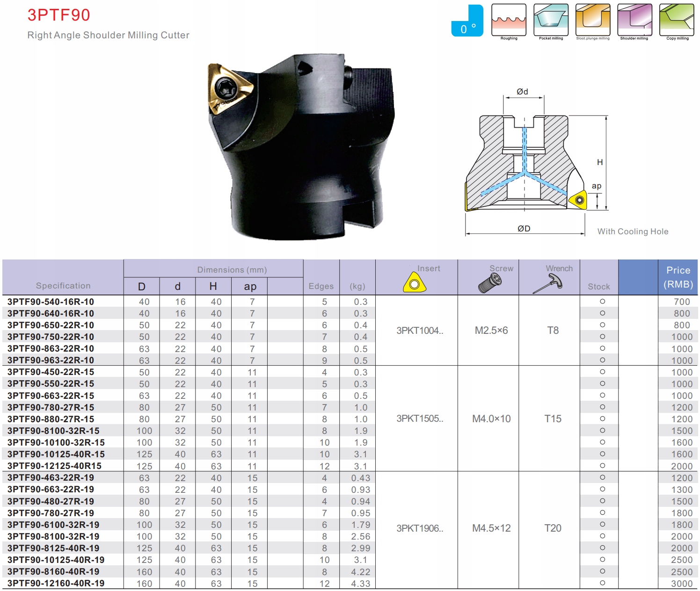Select the 3PTF90-650-22R-10 specification
This screenshot has height=591, width=700.
tap(51, 325)
